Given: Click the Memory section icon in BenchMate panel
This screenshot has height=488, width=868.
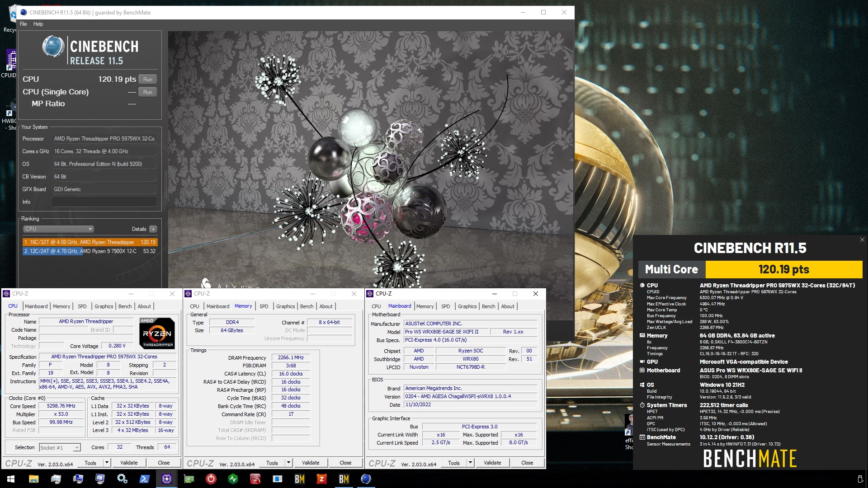Looking at the screenshot, I should pos(642,335).
